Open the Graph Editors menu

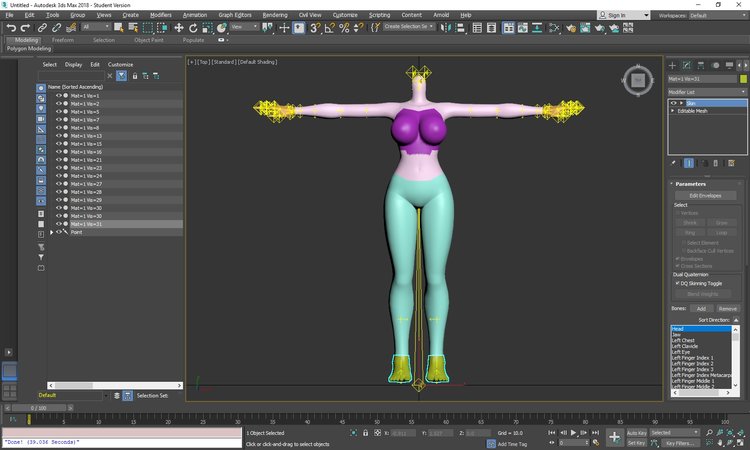click(x=235, y=15)
